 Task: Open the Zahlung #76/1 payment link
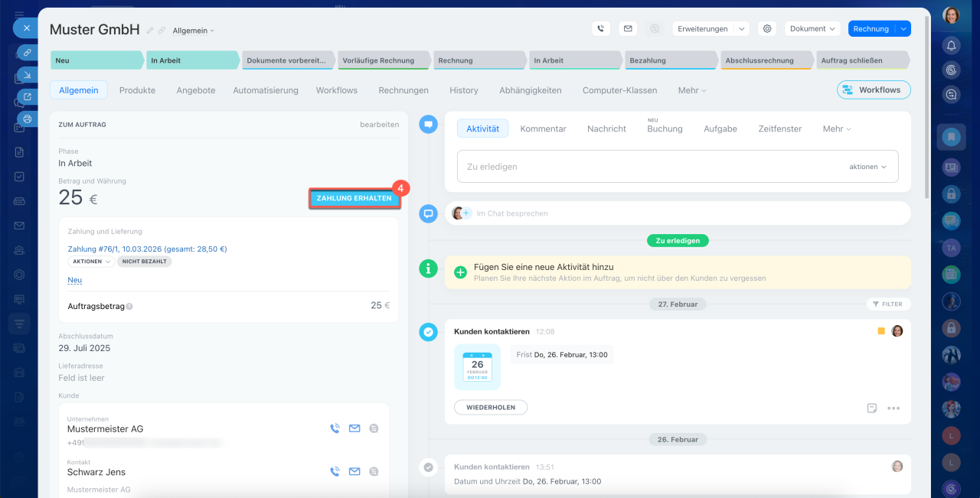tap(147, 249)
